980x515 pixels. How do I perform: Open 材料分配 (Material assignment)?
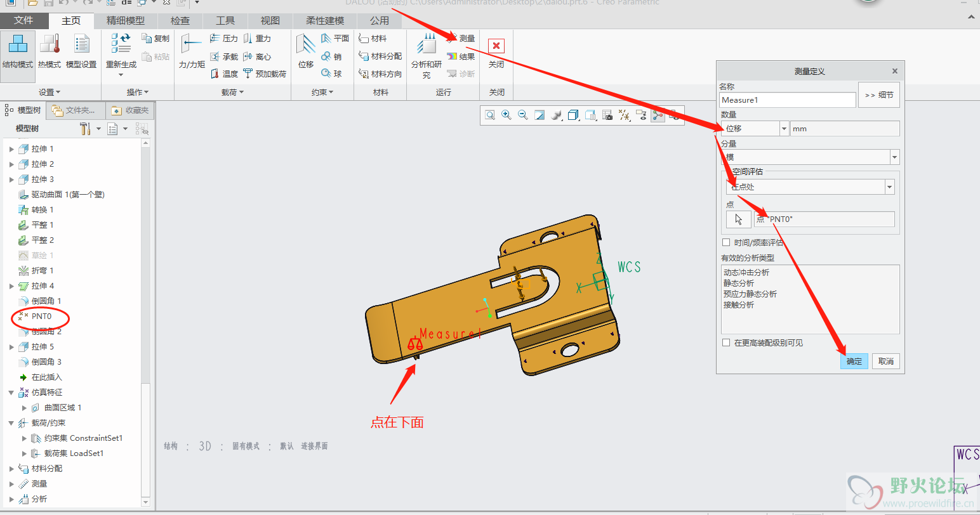380,56
